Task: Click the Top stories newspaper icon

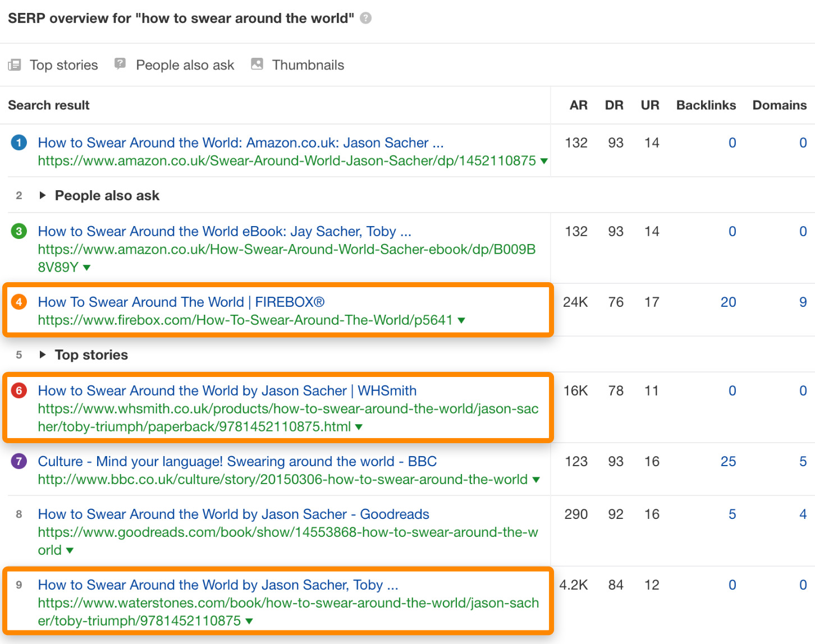Action: pyautogui.click(x=15, y=65)
